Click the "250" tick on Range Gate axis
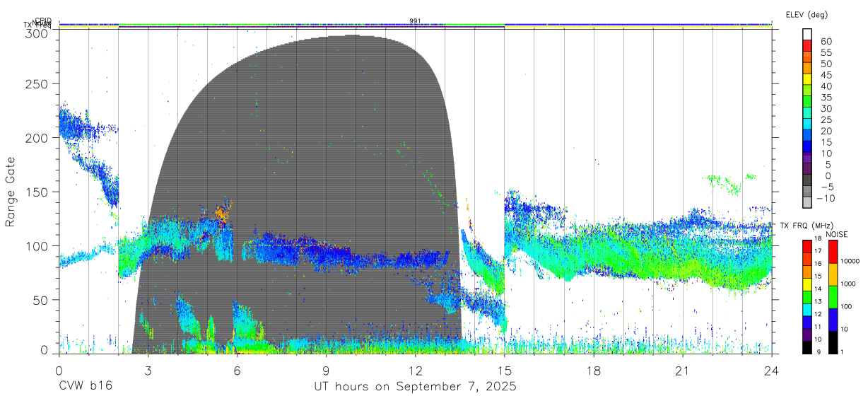 (36, 83)
